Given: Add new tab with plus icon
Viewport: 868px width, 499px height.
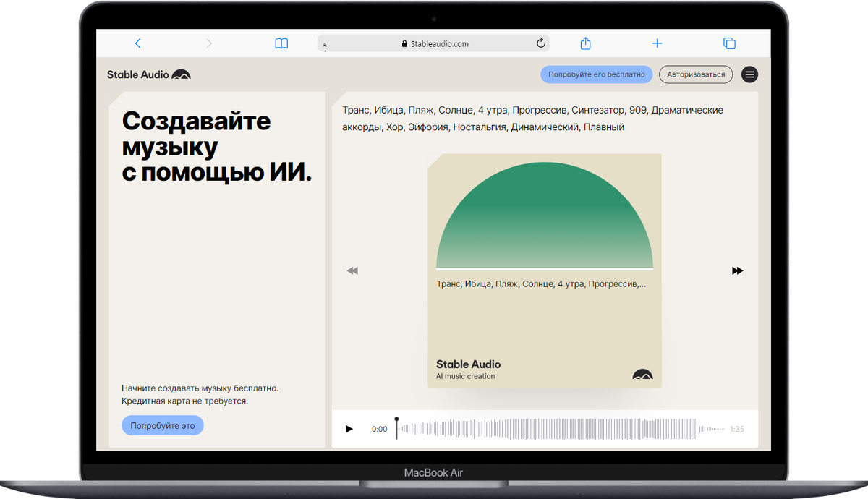Looking at the screenshot, I should [x=657, y=43].
